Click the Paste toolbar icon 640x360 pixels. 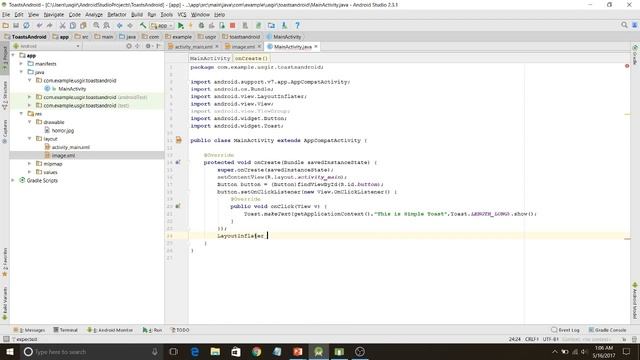(x=83, y=25)
